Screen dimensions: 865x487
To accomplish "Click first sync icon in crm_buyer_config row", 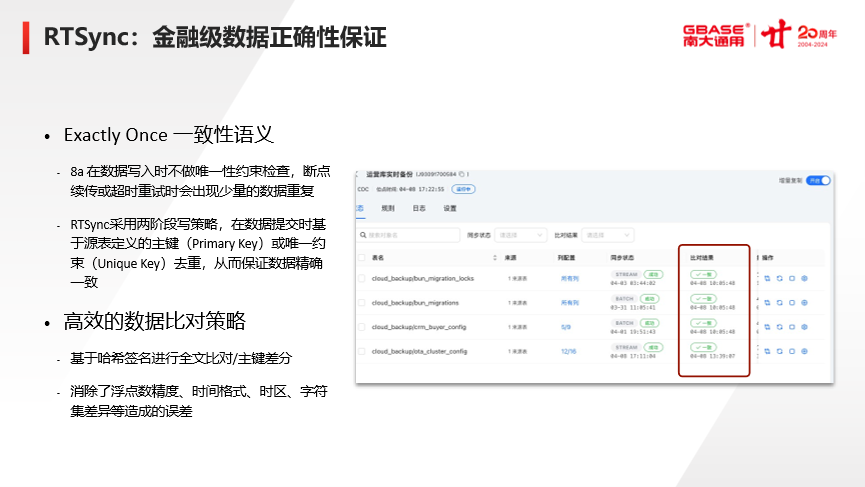I will click(767, 327).
